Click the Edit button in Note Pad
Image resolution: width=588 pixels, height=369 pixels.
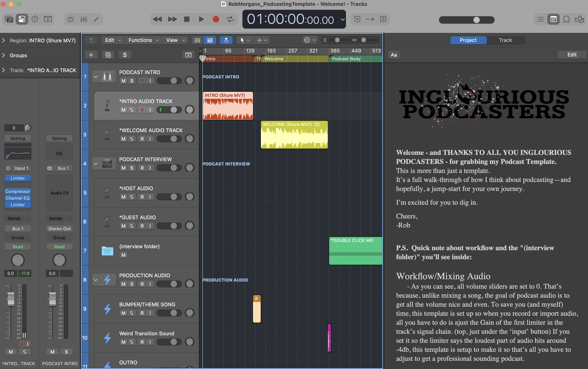click(x=572, y=55)
